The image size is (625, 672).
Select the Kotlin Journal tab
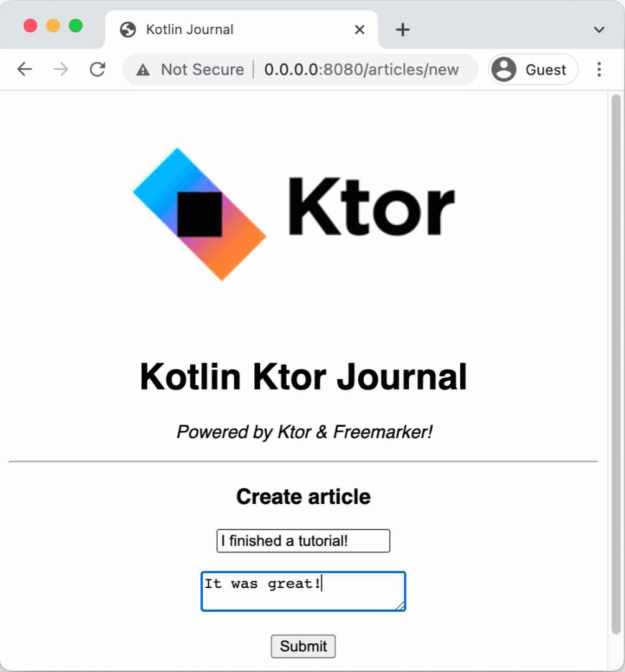[x=241, y=30]
